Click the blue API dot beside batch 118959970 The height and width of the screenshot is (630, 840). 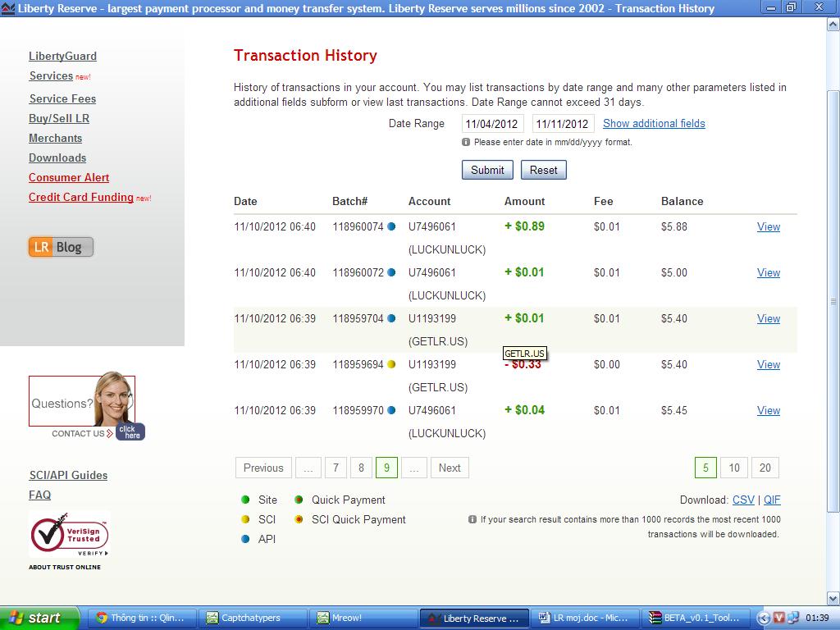pyautogui.click(x=391, y=410)
